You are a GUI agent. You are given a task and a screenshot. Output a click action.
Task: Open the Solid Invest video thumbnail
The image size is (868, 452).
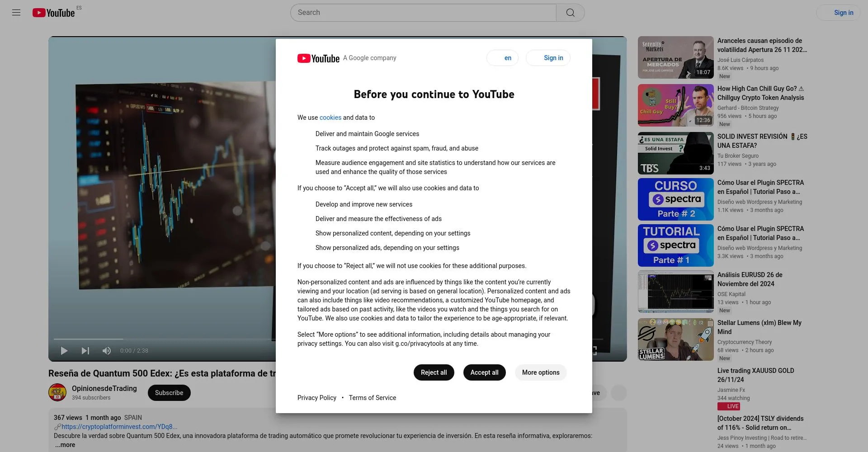tap(675, 153)
